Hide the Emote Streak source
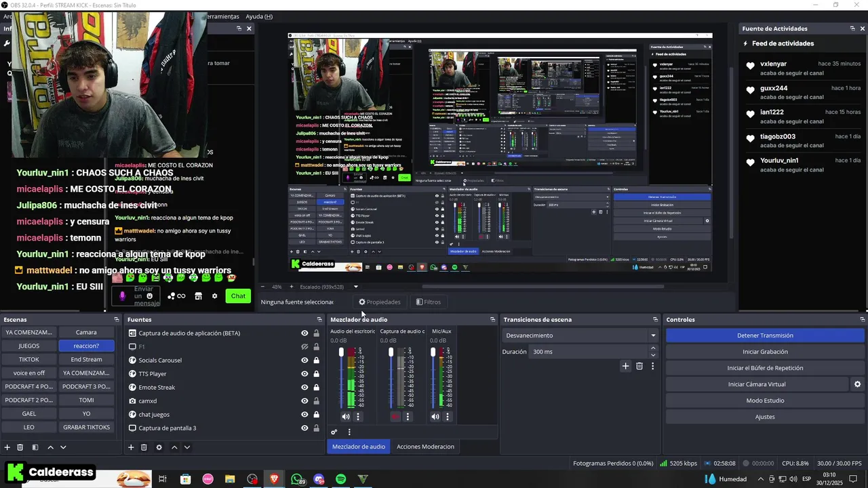Image resolution: width=868 pixels, height=488 pixels. pos(304,387)
